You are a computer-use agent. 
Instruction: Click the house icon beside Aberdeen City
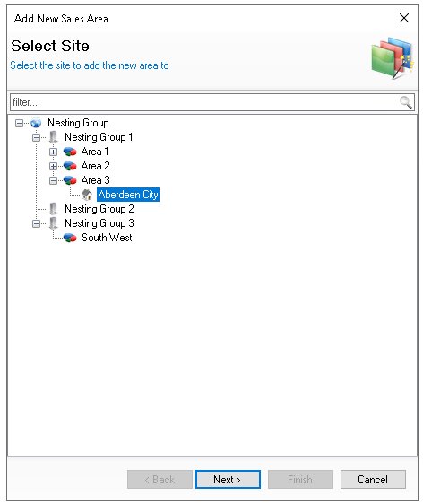[x=87, y=195]
